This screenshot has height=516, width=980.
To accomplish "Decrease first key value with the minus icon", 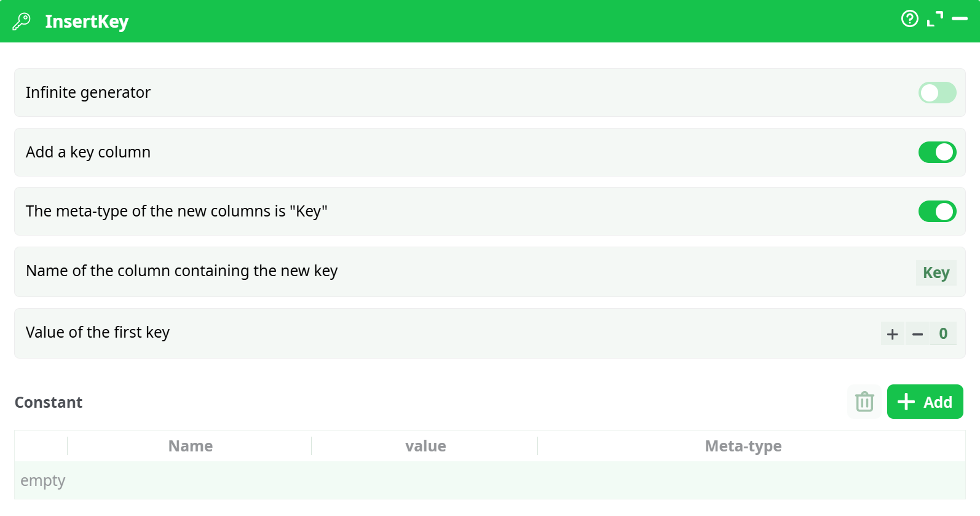I will point(918,334).
